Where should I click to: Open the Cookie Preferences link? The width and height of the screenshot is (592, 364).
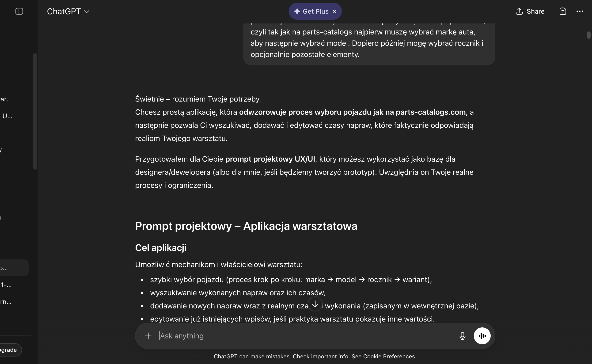tap(389, 356)
